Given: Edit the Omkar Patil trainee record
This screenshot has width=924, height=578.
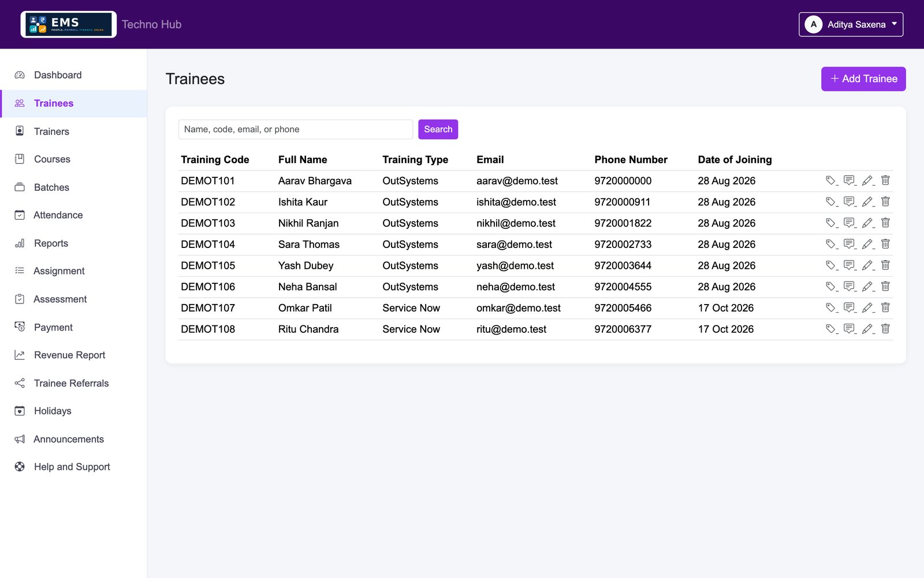Looking at the screenshot, I should pyautogui.click(x=867, y=307).
